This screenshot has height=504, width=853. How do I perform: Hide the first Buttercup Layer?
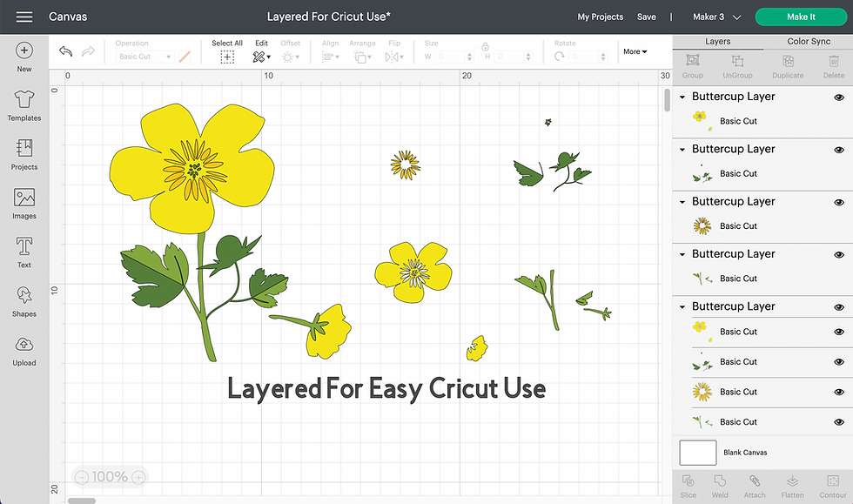coord(839,97)
